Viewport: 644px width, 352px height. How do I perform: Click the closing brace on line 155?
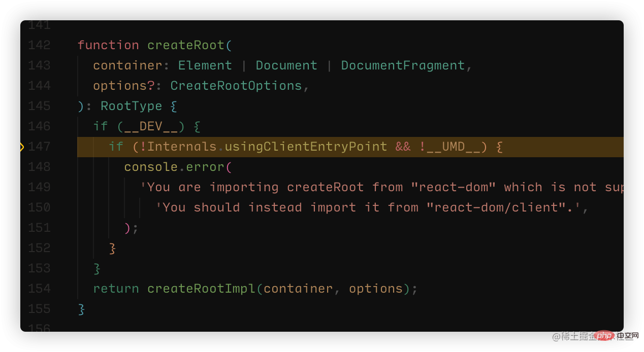[x=81, y=309]
